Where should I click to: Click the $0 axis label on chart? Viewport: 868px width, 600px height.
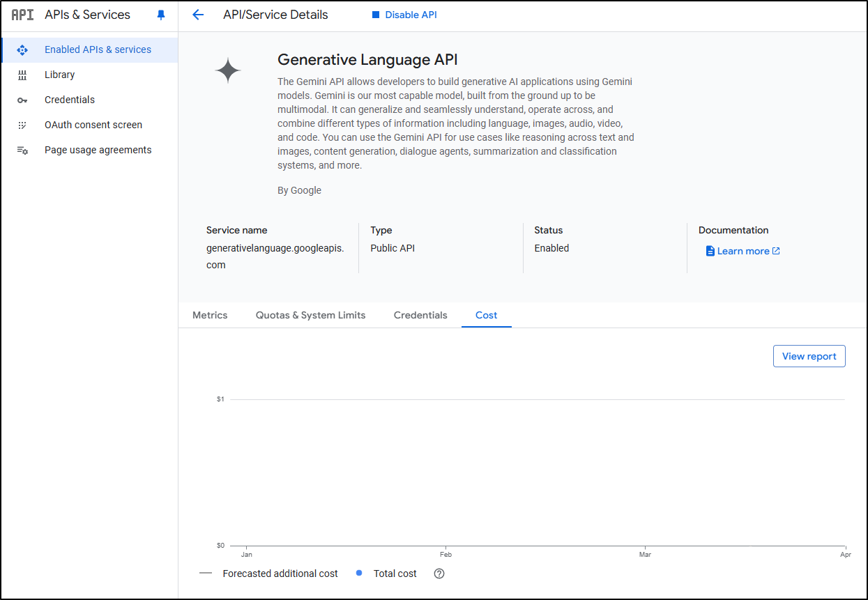click(220, 546)
